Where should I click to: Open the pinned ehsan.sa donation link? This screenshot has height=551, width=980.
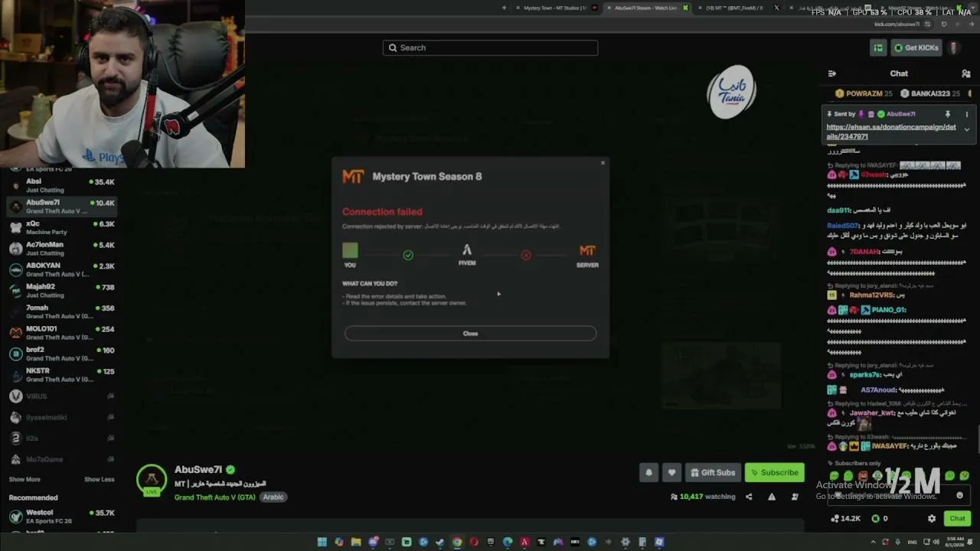(891, 132)
